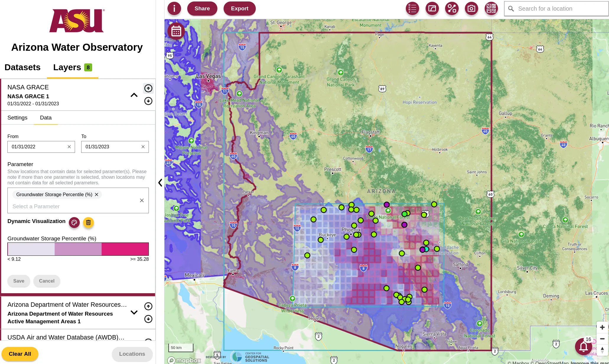This screenshot has width=609, height=364.
Task: Click the ASU logo
Action: point(77,21)
